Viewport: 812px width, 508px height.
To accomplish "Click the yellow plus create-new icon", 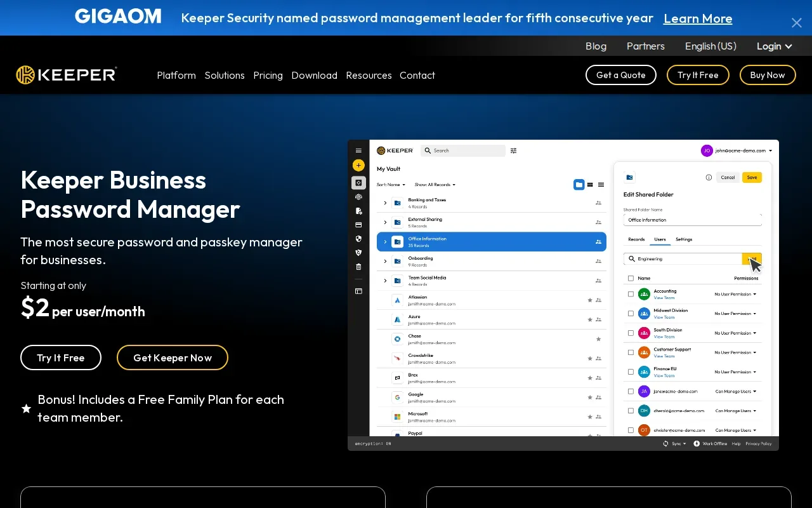I will (x=358, y=165).
